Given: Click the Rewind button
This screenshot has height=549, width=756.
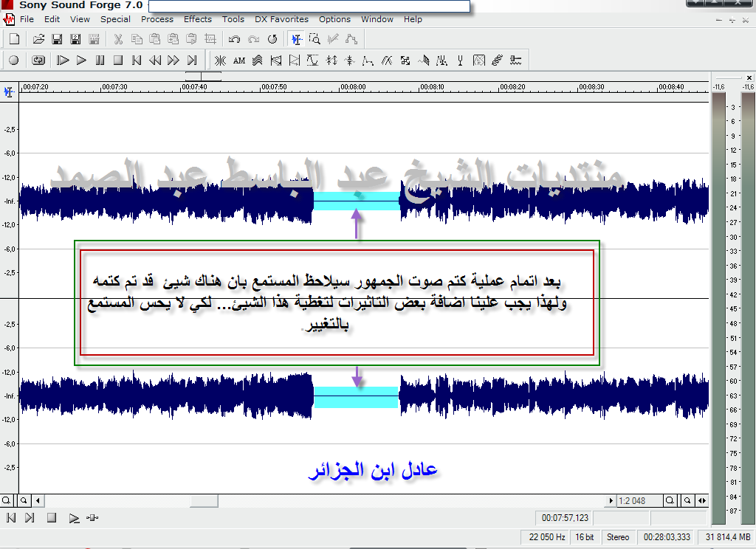Looking at the screenshot, I should point(155,61).
